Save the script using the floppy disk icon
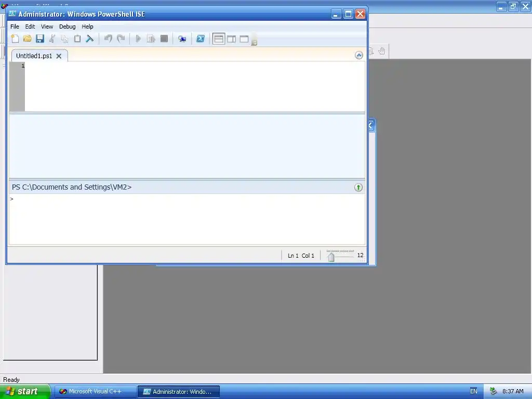This screenshot has height=399, width=532. (x=40, y=38)
